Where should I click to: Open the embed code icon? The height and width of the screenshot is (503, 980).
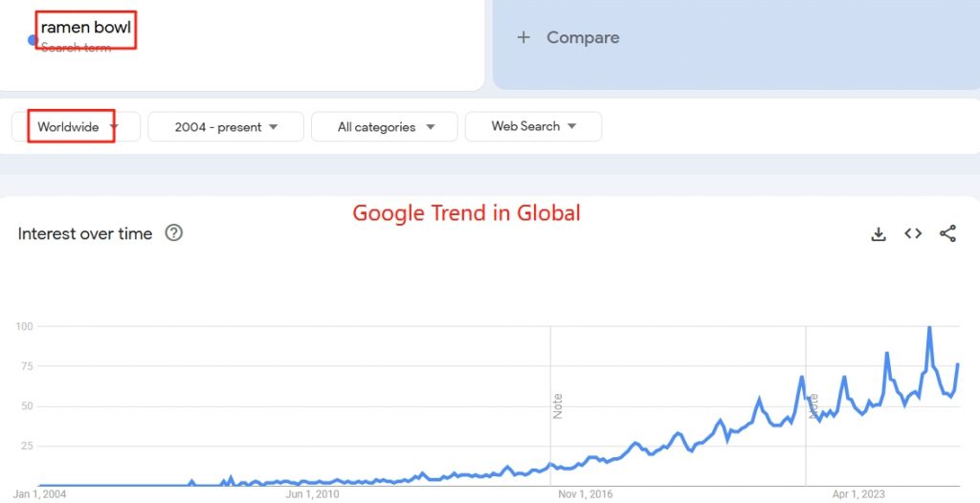913,233
